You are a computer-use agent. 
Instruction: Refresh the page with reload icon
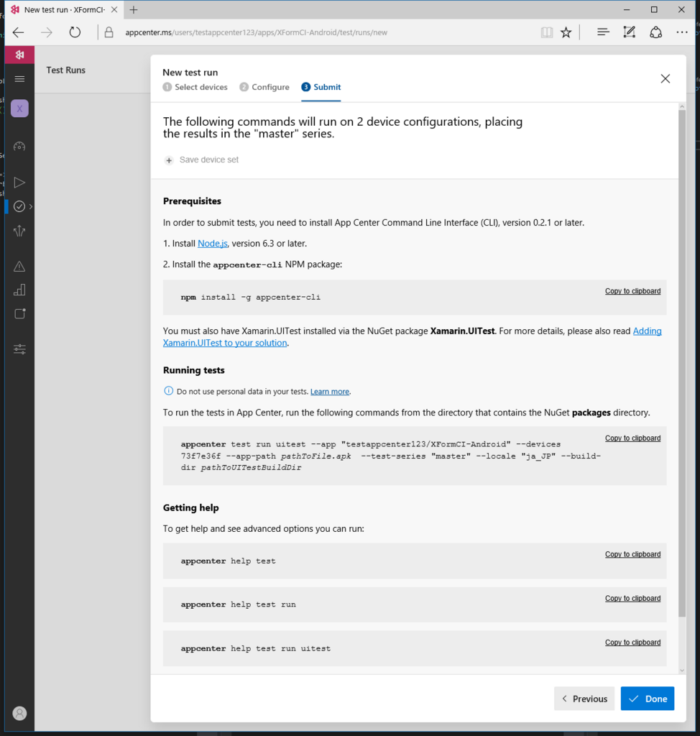(x=75, y=32)
